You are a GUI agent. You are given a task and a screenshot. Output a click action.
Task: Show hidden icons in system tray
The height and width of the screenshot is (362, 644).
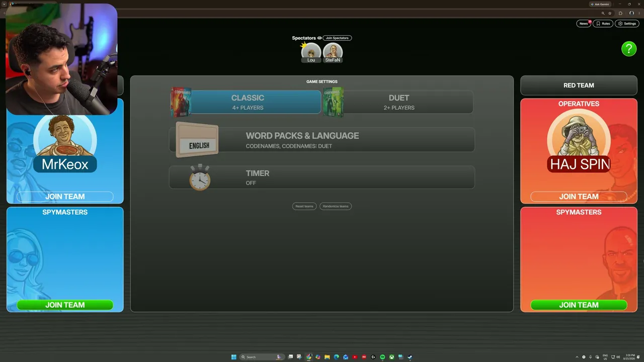pyautogui.click(x=577, y=357)
